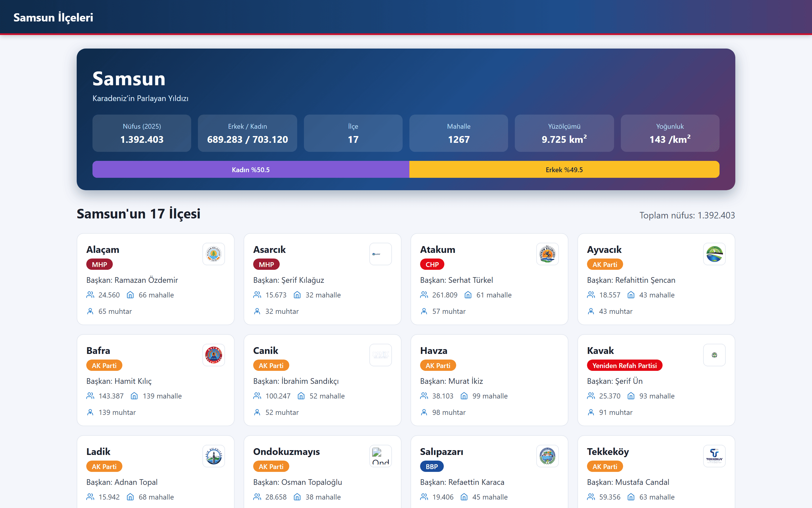Click the Yoğunluk 143 /km² stat tile
This screenshot has height=508, width=812.
670,133
